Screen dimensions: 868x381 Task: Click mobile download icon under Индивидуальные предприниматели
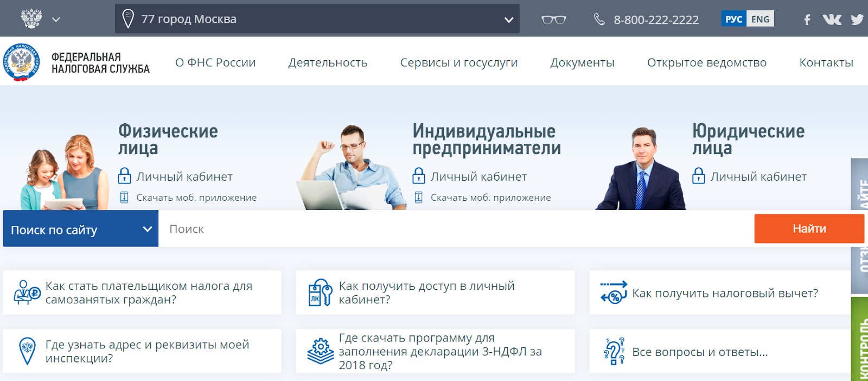tap(418, 197)
